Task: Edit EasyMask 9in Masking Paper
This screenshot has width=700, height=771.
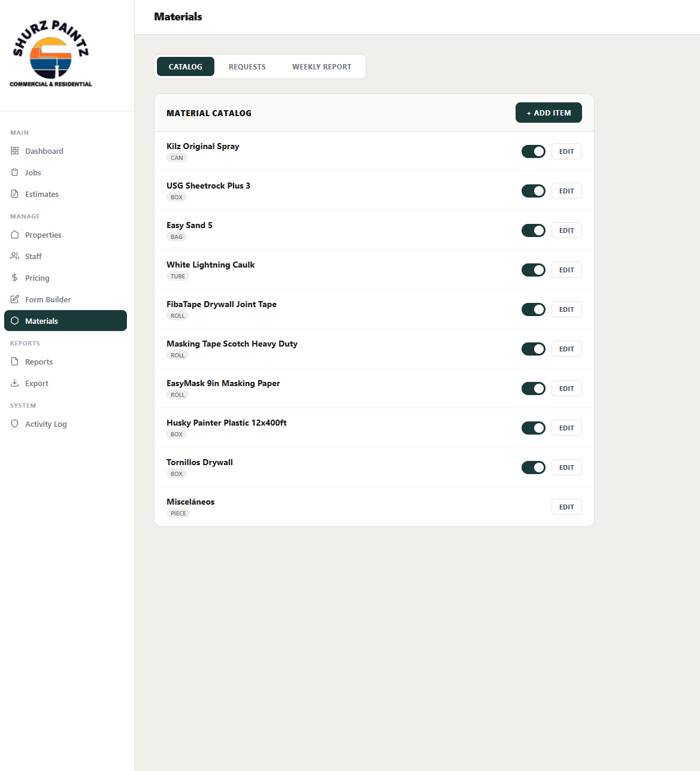Action: pyautogui.click(x=566, y=388)
